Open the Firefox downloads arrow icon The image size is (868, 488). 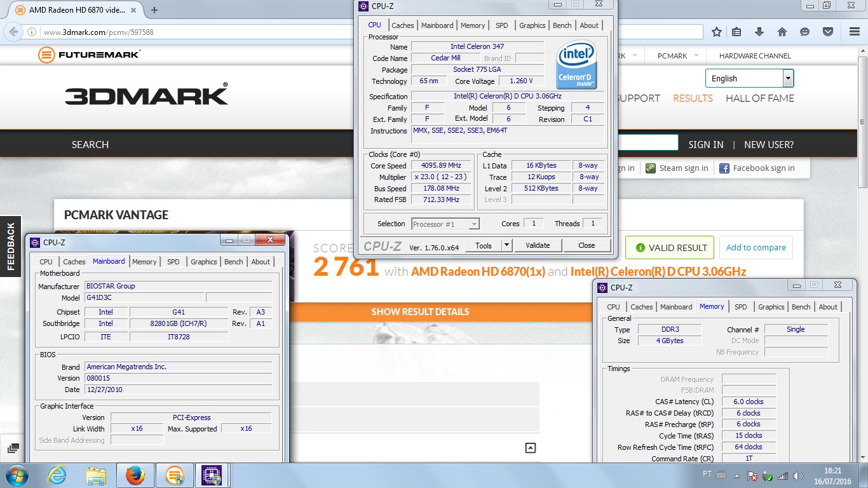pyautogui.click(x=759, y=32)
